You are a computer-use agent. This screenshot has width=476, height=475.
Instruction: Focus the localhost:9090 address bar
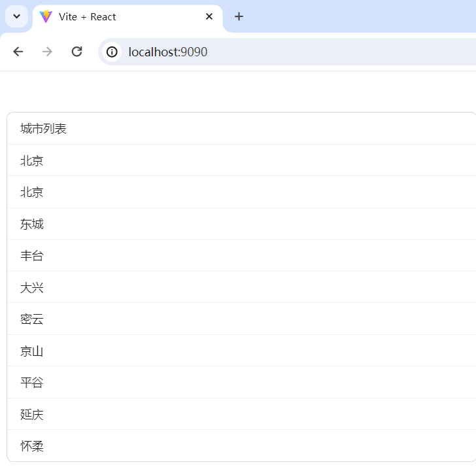tap(287, 52)
